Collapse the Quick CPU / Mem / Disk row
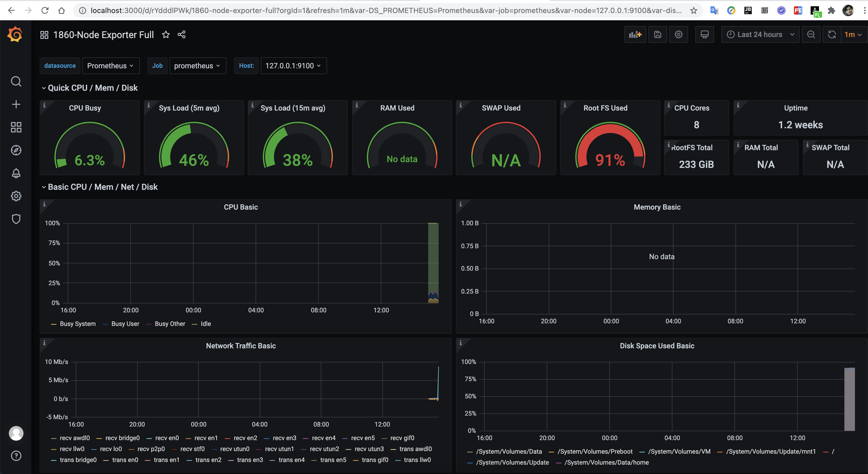 point(92,88)
